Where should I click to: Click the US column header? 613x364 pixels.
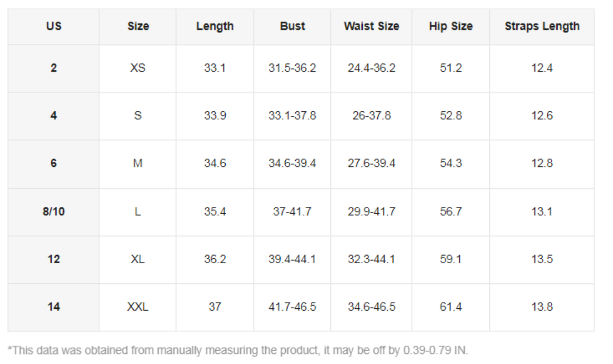click(53, 26)
